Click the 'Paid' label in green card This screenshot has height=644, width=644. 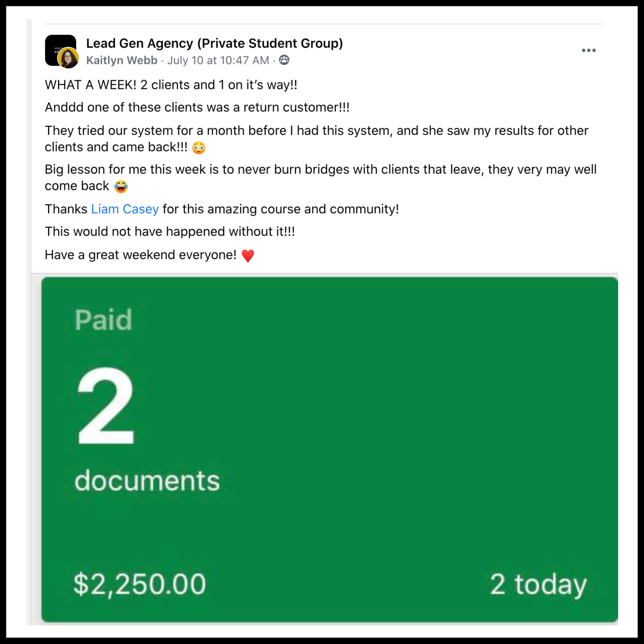click(x=103, y=320)
